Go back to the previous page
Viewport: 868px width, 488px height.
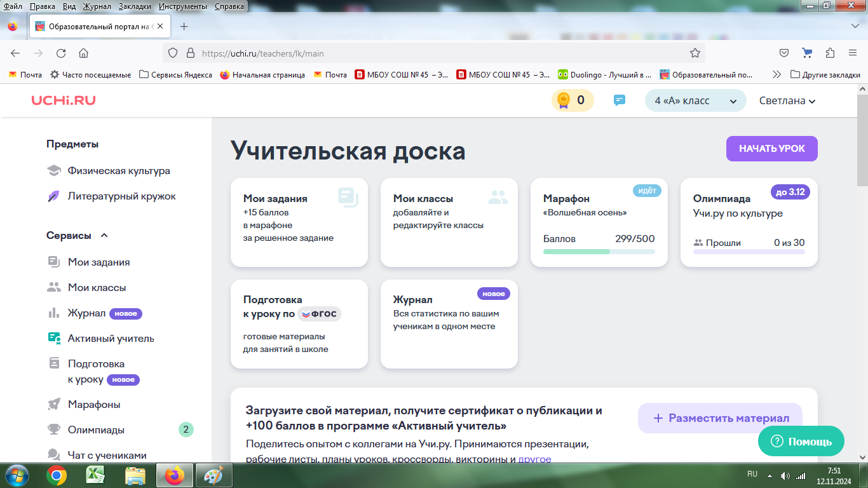[x=15, y=53]
